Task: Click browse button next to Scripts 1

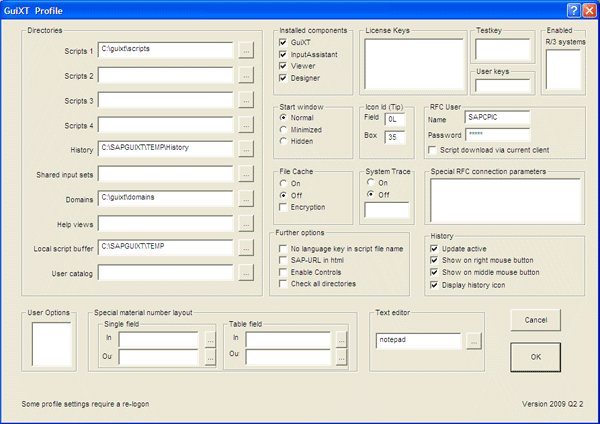Action: pos(246,49)
